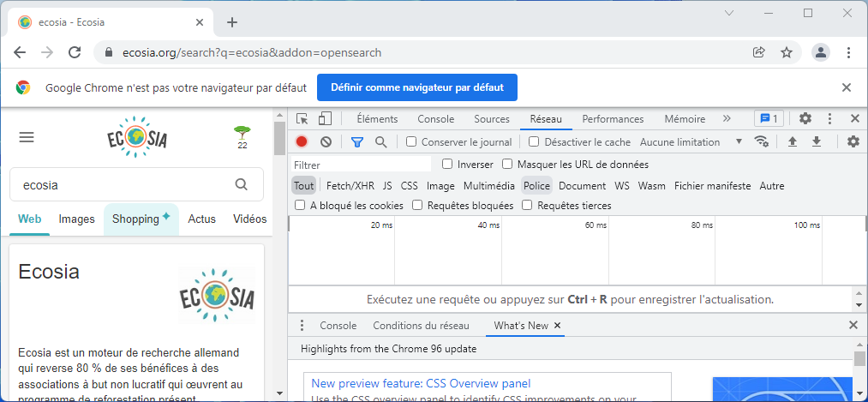Export HAR file download arrow icon
This screenshot has width=868, height=402.
tap(817, 142)
